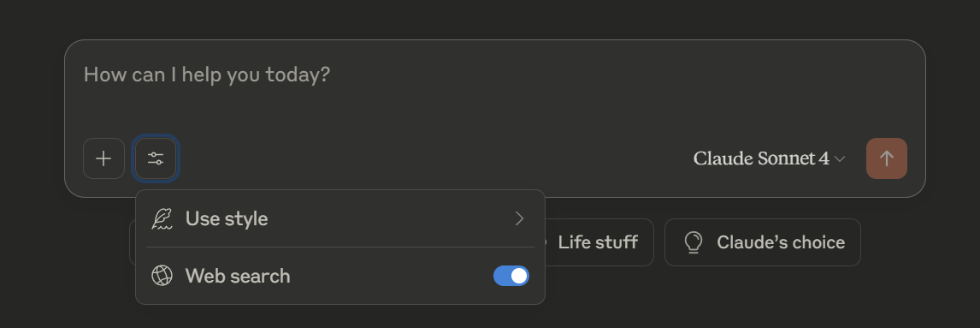This screenshot has width=980, height=328.
Task: Click the up-arrow send icon
Action: (x=886, y=158)
